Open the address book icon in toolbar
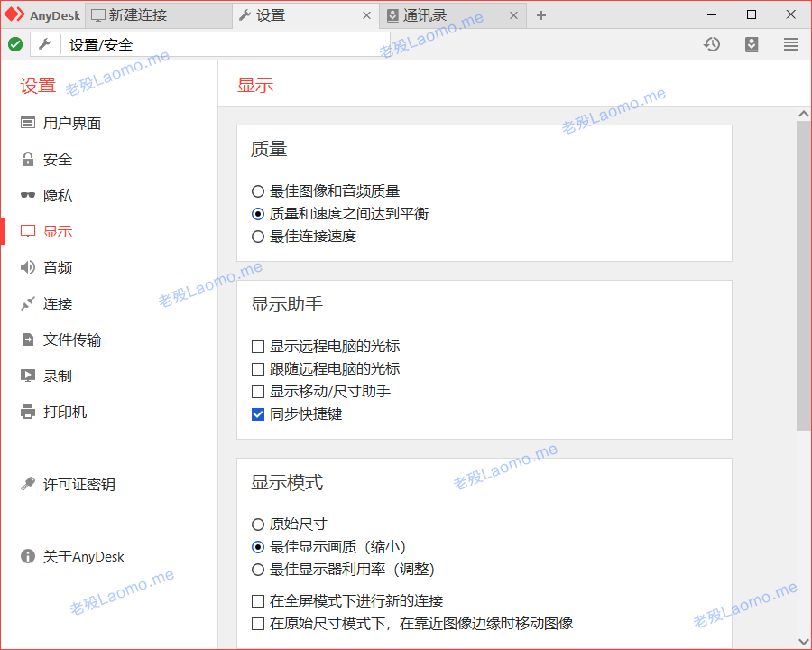Viewport: 812px width, 650px height. (752, 44)
